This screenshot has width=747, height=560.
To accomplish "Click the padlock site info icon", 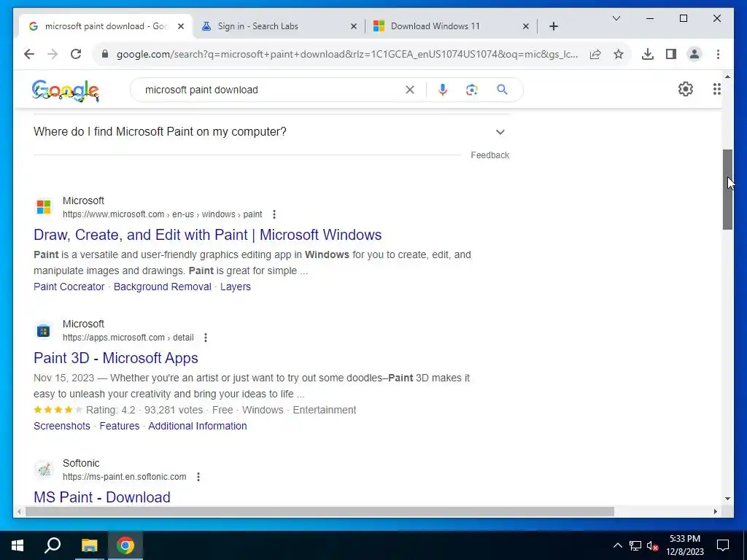I will [105, 54].
